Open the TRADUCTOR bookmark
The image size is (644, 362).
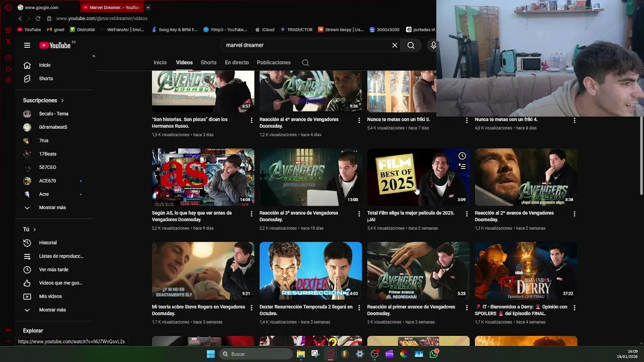[296, 30]
